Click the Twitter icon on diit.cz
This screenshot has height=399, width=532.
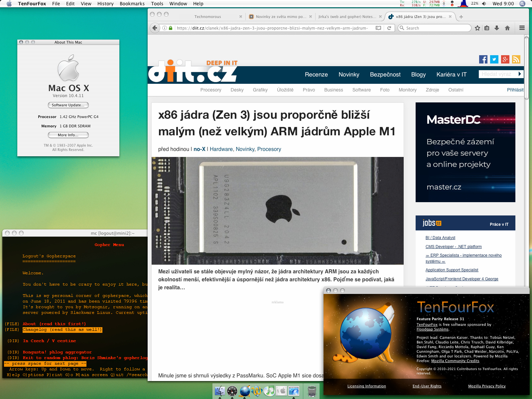pos(494,60)
